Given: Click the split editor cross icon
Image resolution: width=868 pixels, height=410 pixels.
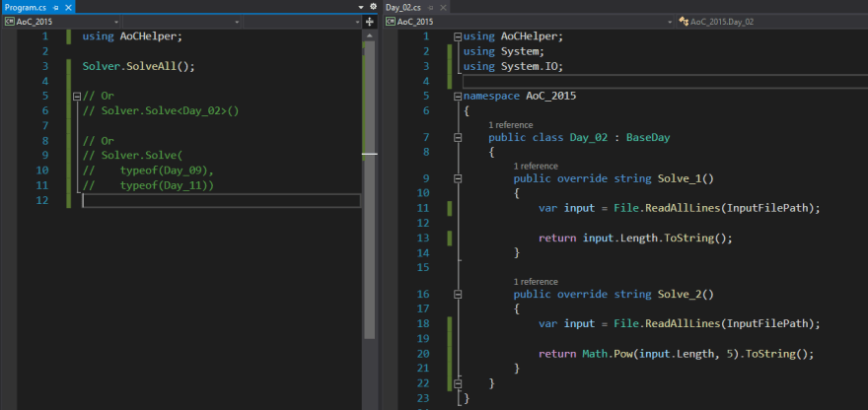Looking at the screenshot, I should 370,22.
